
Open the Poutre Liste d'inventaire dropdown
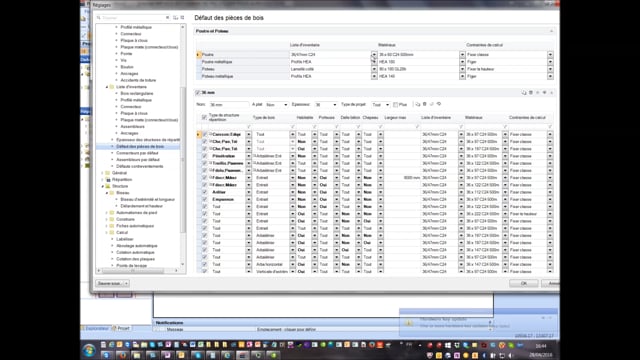[374, 54]
